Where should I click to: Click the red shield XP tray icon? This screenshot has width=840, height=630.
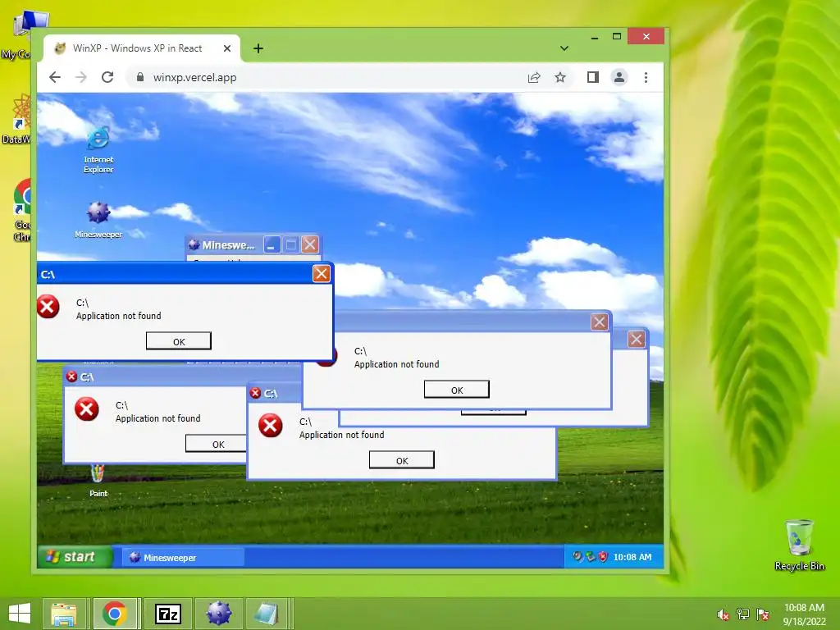pyautogui.click(x=603, y=557)
